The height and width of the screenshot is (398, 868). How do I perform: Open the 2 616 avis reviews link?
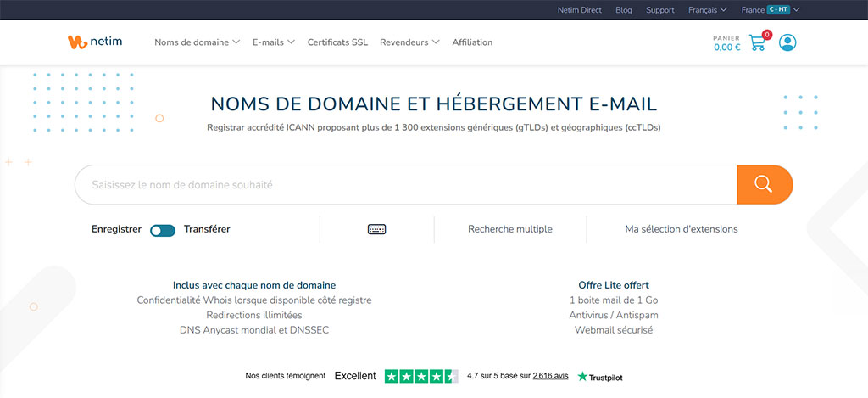(550, 376)
